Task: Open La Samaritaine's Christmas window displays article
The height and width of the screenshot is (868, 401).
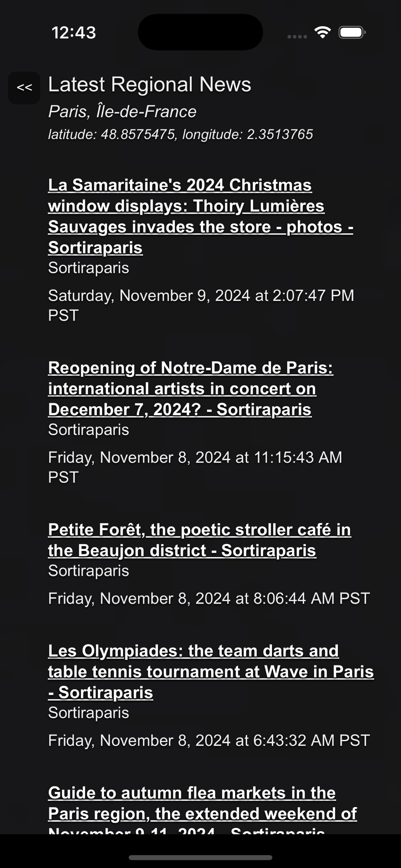Action: point(201,216)
